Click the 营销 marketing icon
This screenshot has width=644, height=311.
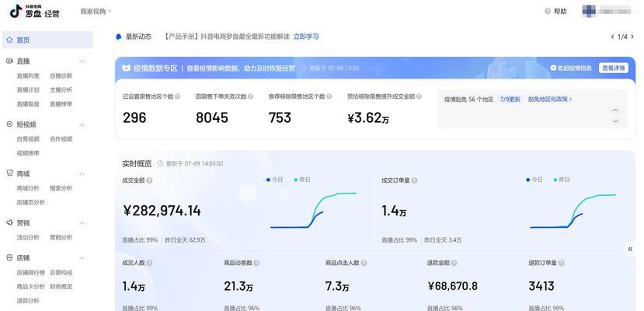click(x=9, y=223)
